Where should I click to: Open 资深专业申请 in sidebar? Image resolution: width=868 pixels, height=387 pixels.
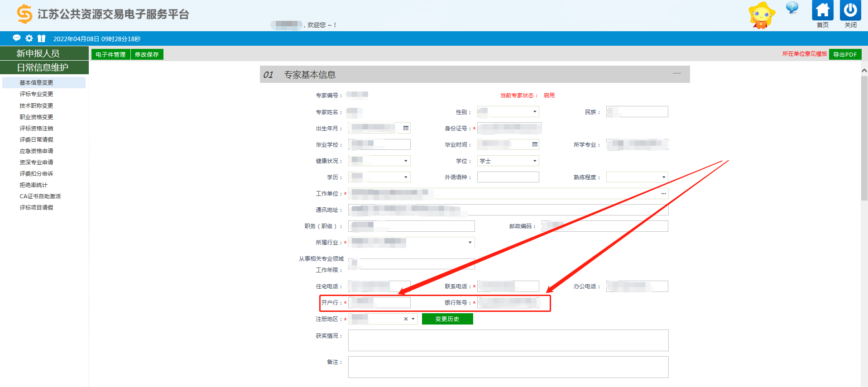point(36,162)
